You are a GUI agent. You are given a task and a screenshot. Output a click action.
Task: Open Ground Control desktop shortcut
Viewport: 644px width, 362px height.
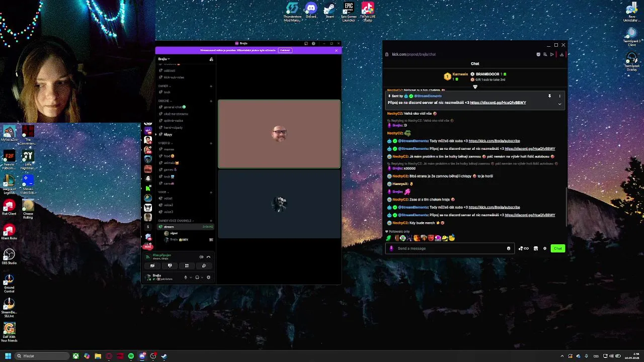pos(9,283)
